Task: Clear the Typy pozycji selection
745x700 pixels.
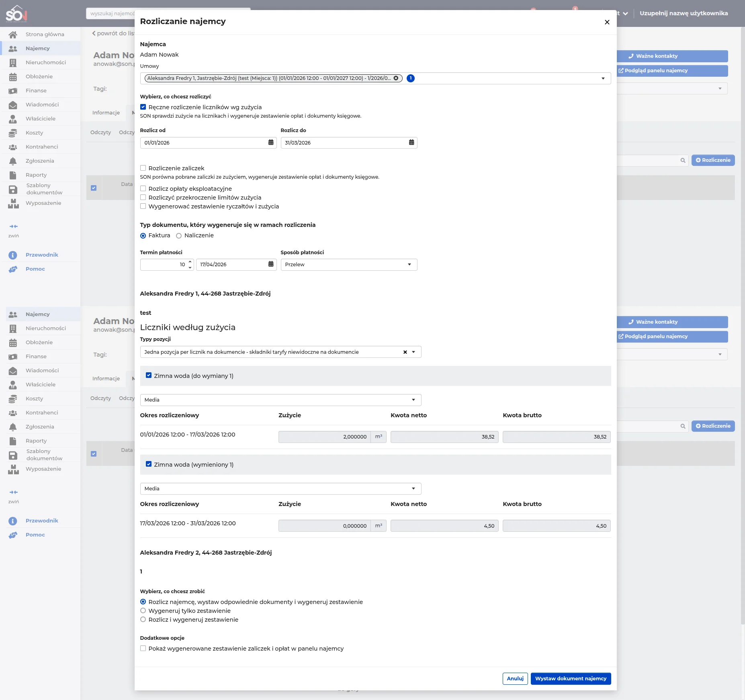Action: [x=405, y=352]
